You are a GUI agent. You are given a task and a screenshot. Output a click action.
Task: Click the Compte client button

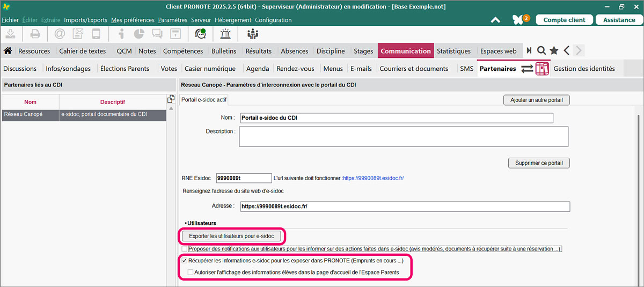564,20
